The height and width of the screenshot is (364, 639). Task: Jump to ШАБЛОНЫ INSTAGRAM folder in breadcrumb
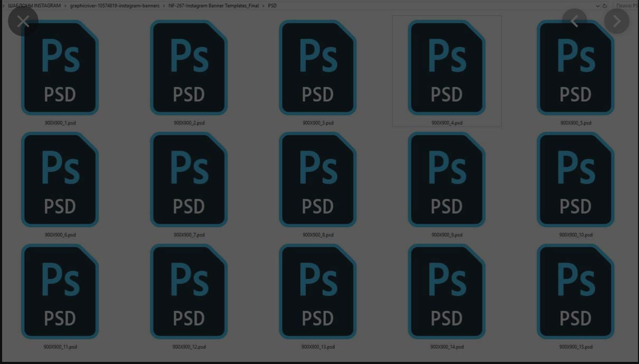coord(34,5)
